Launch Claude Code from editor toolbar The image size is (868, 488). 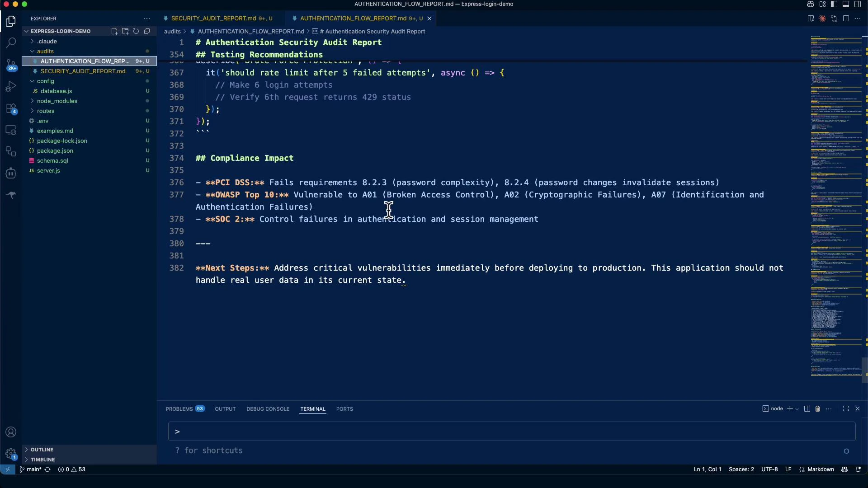tap(822, 19)
